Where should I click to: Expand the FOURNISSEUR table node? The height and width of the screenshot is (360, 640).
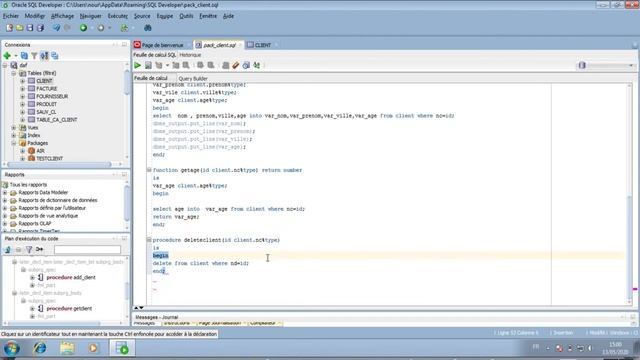point(22,96)
